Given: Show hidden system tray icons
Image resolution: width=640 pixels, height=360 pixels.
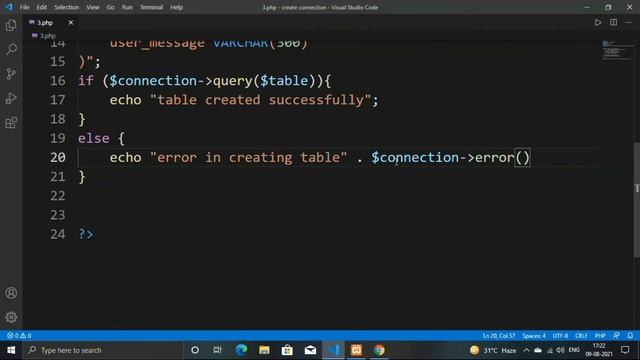Looking at the screenshot, I should 527,350.
